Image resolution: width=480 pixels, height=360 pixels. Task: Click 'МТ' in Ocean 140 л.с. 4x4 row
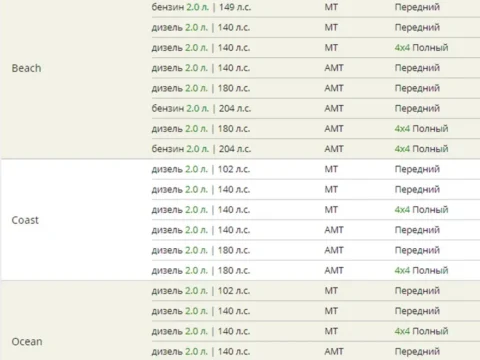(x=331, y=331)
